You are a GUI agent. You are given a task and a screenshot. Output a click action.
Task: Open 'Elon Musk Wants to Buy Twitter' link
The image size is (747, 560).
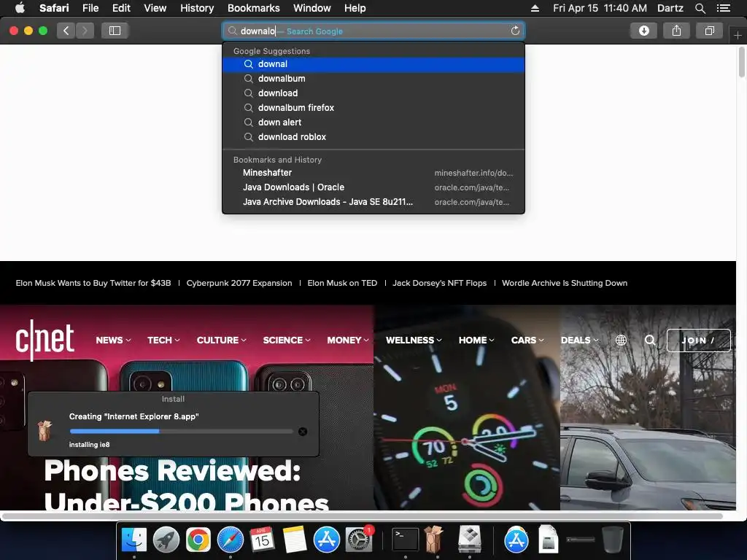[93, 283]
